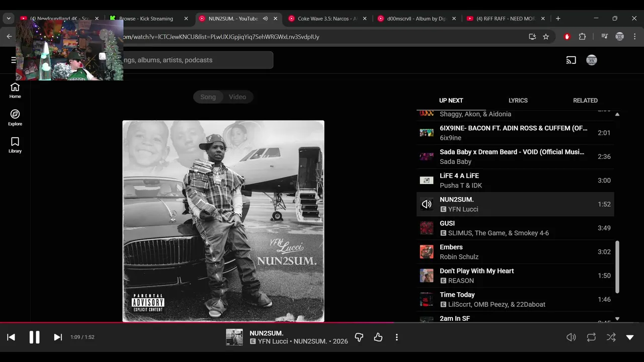Toggle repeat mode

click(x=591, y=337)
